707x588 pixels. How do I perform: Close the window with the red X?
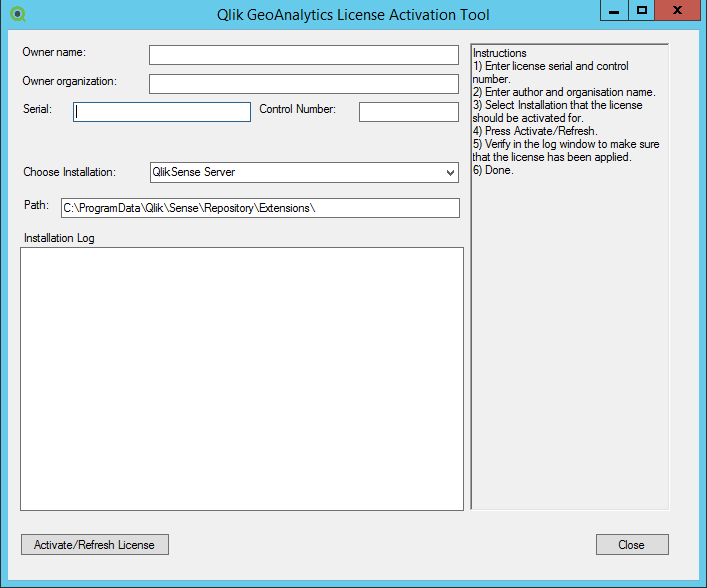pos(677,10)
